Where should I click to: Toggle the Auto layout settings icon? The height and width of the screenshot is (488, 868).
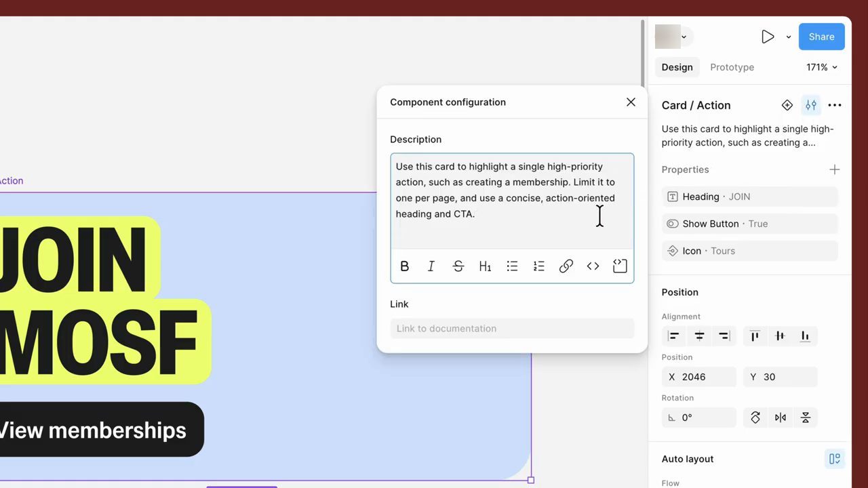point(835,459)
